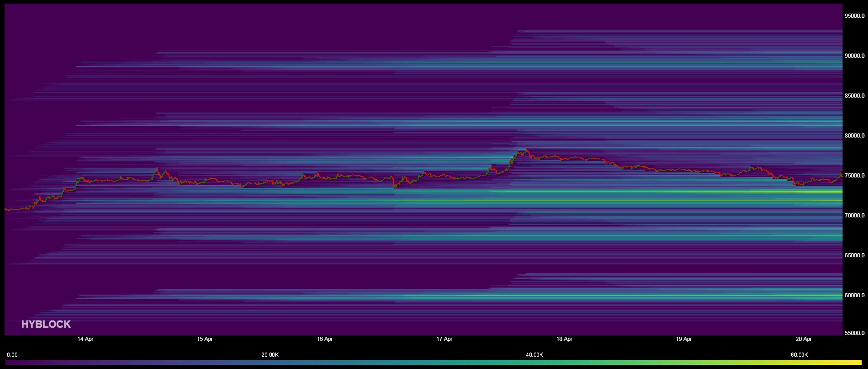The width and height of the screenshot is (868, 369).
Task: Select the 75000.0 price axis label
Action: click(854, 176)
